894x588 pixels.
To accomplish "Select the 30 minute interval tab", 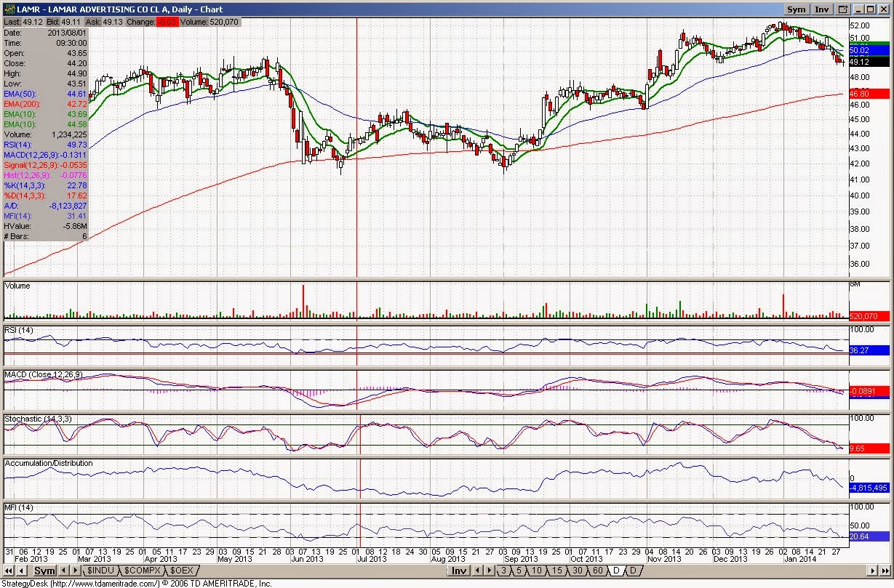I will click(577, 571).
